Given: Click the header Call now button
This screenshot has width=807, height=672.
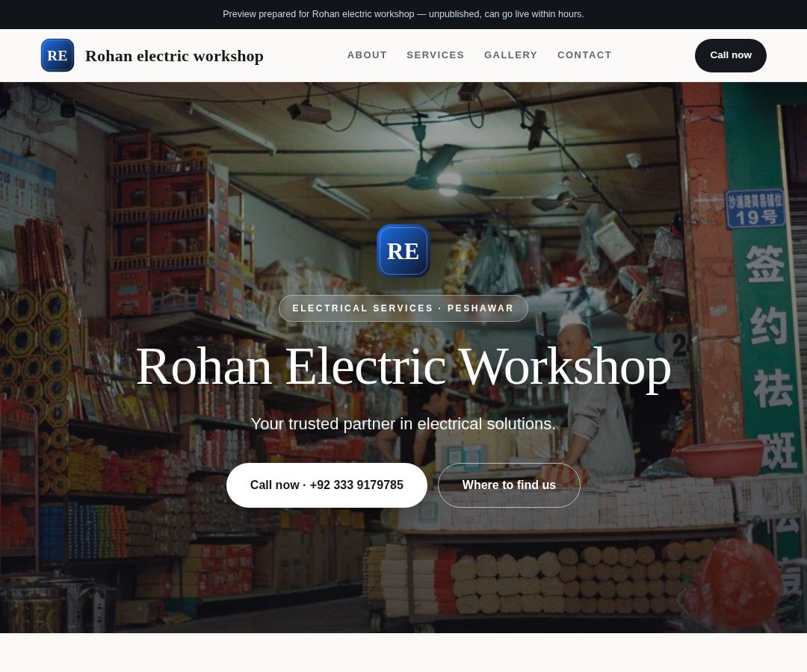Looking at the screenshot, I should pyautogui.click(x=730, y=55).
